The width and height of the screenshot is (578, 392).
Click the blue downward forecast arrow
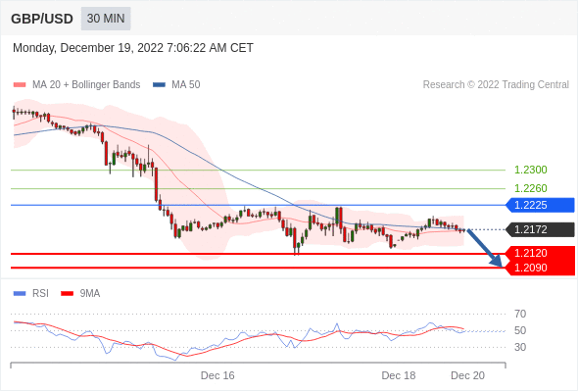[485, 248]
